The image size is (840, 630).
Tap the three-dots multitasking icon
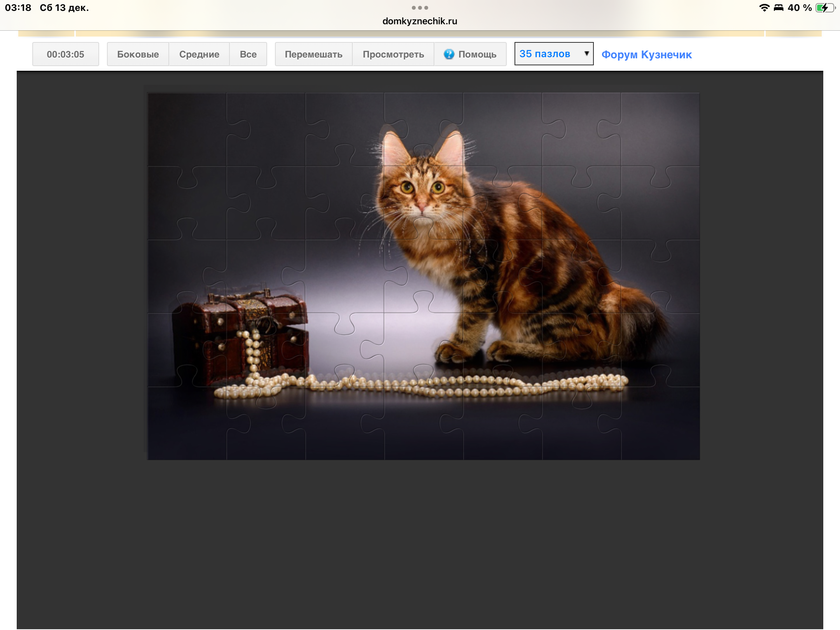[x=420, y=8]
